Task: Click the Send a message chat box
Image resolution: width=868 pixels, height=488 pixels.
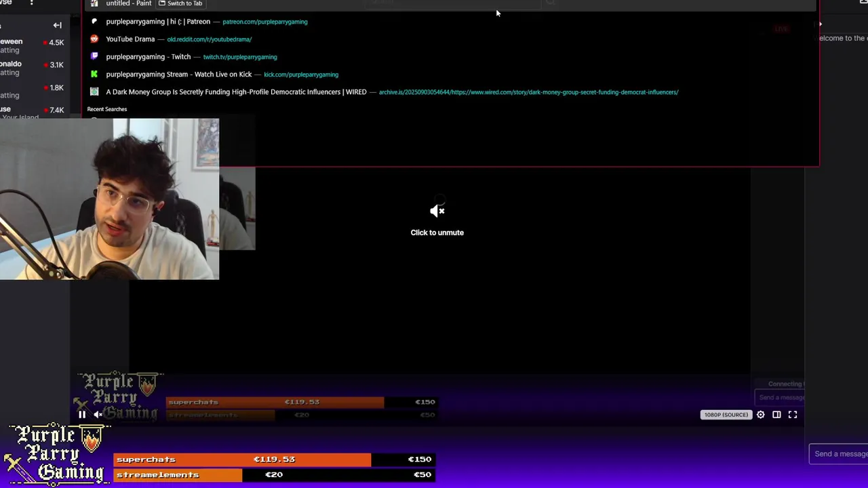Action: pyautogui.click(x=840, y=454)
